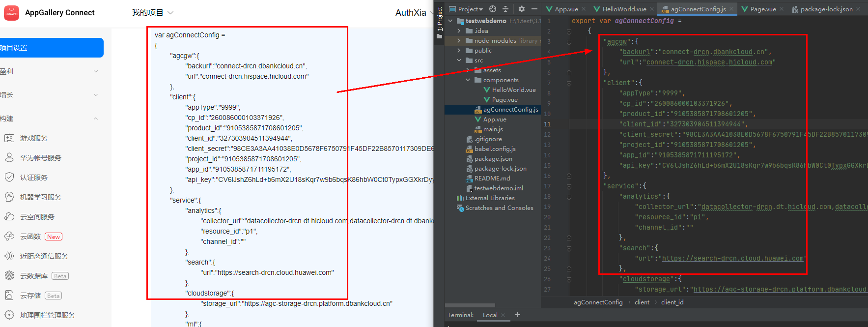Click the locate-file crosshair icon in Project toolbar
Viewport: 868px width, 327px height.
pyautogui.click(x=493, y=9)
